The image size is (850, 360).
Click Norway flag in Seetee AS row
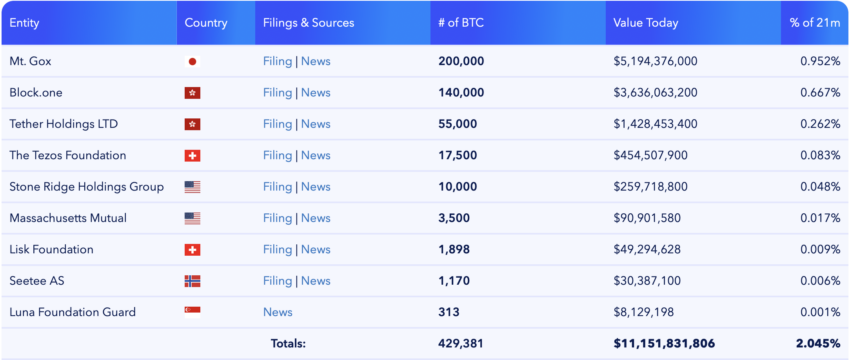point(192,281)
